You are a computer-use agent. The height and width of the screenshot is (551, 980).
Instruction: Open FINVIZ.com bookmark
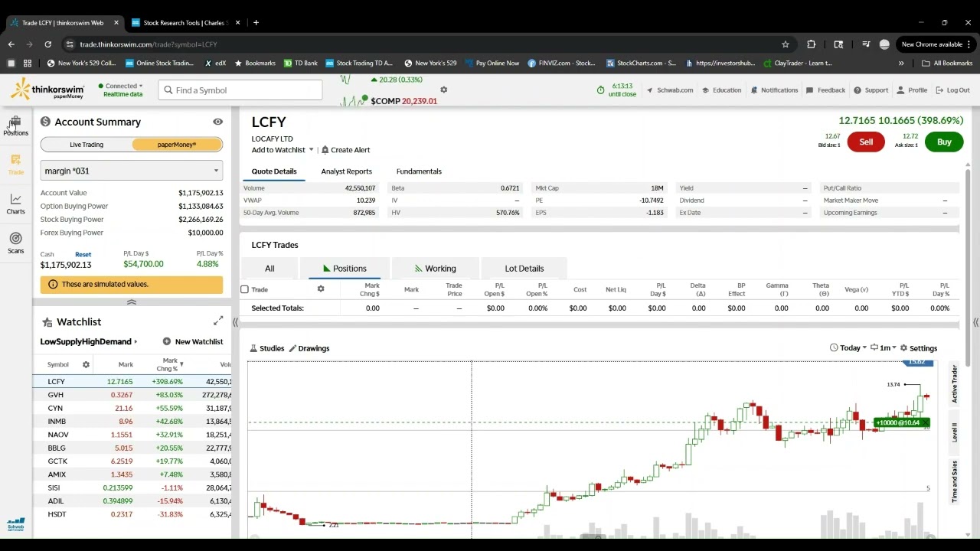click(562, 63)
